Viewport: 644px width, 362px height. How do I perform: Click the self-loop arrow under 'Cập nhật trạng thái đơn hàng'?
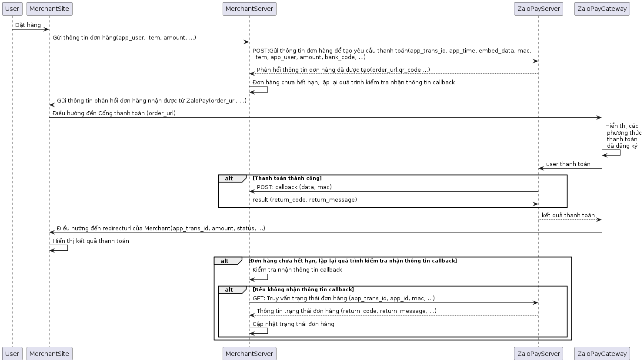point(259,331)
